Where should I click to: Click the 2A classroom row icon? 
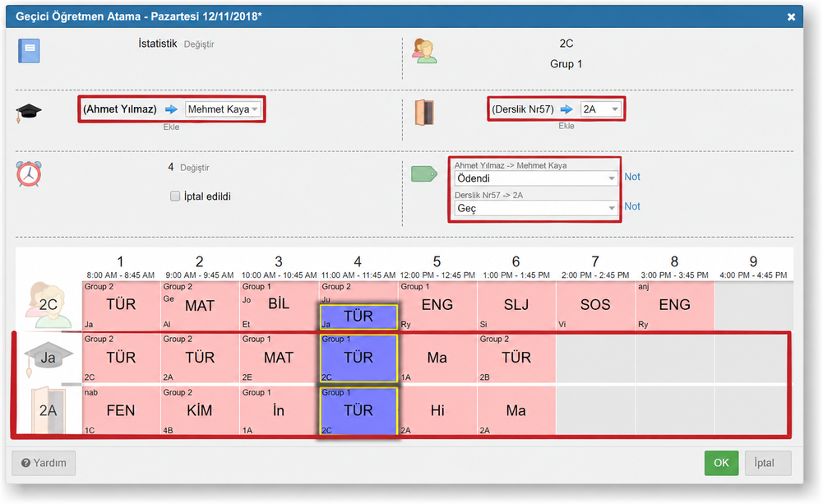coord(48,410)
